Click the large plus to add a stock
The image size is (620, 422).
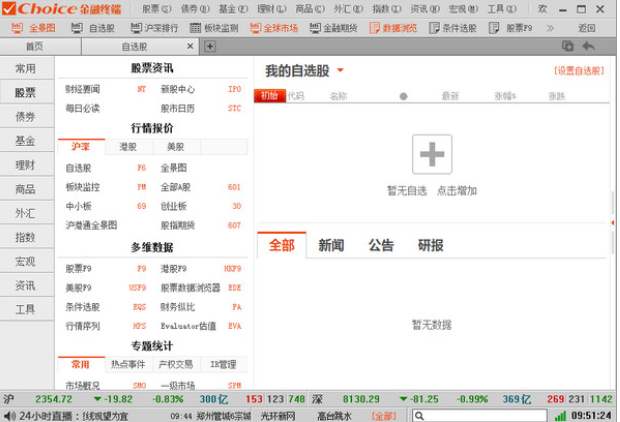point(432,154)
